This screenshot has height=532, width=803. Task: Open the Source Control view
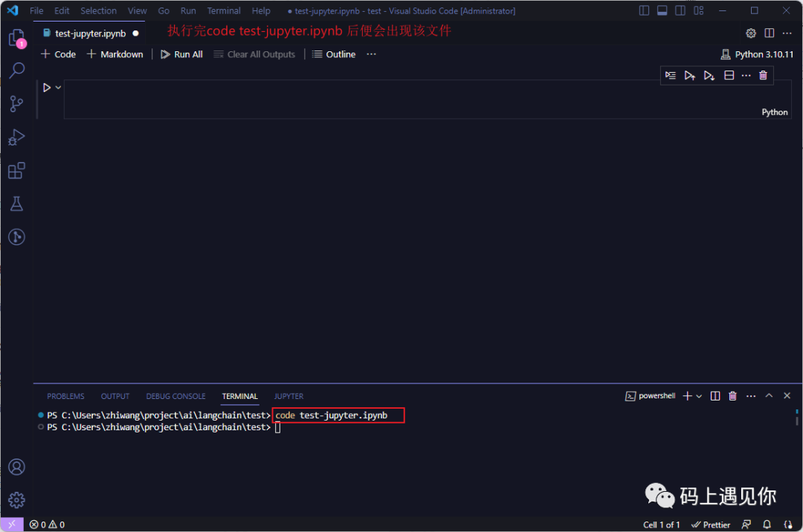(17, 104)
